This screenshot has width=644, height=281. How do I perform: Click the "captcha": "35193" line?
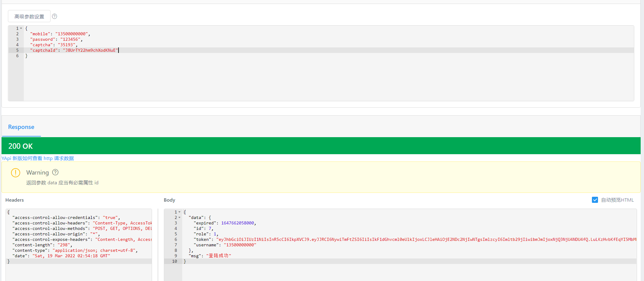tap(54, 45)
